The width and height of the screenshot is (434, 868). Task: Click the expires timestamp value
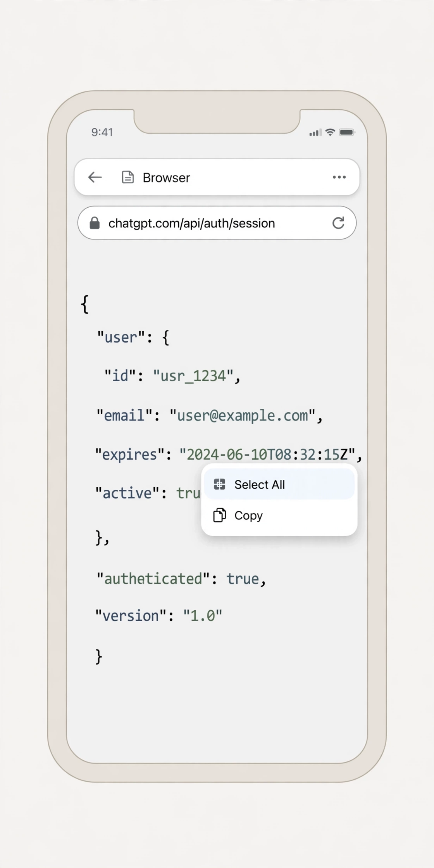pyautogui.click(x=267, y=454)
